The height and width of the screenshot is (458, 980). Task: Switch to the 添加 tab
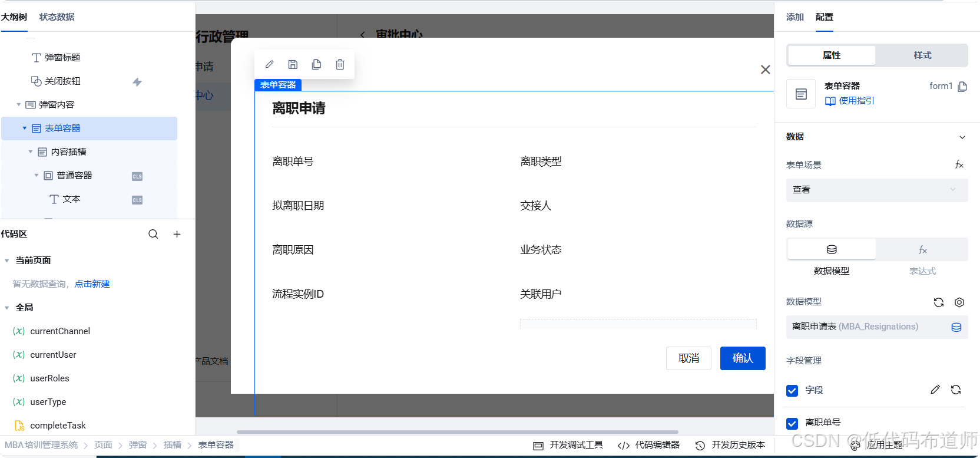(x=795, y=17)
